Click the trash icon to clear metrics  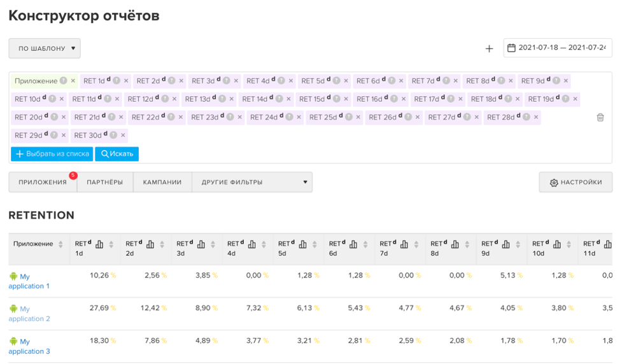(600, 117)
